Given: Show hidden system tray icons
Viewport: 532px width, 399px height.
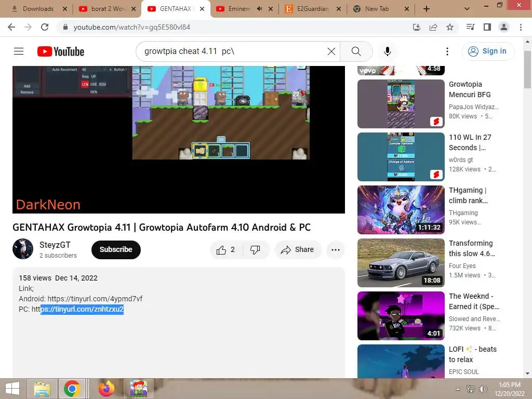Looking at the screenshot, I should click(x=458, y=389).
